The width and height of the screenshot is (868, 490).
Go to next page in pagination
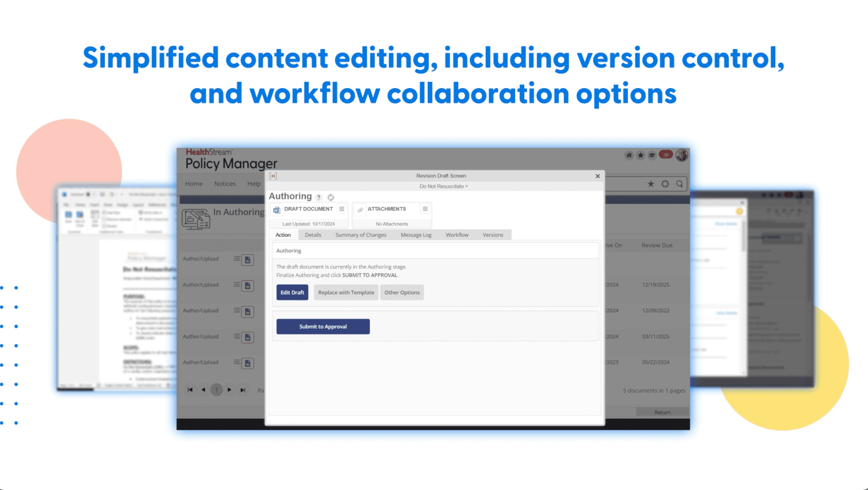(x=229, y=390)
